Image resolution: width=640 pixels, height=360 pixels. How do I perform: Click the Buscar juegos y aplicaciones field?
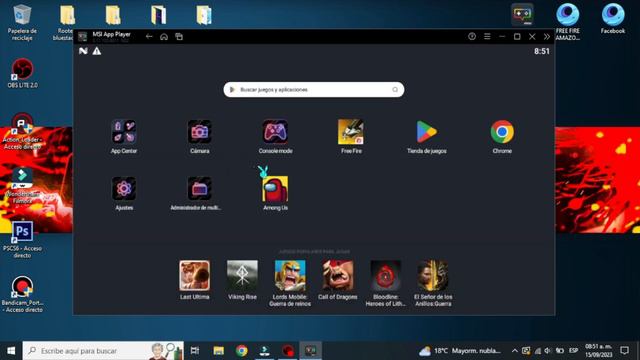[x=314, y=90]
